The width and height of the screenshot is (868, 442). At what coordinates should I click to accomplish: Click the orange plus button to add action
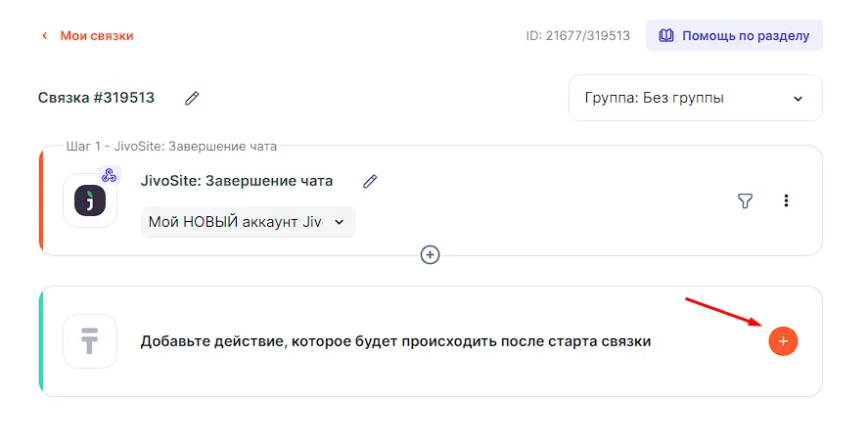[x=783, y=341]
